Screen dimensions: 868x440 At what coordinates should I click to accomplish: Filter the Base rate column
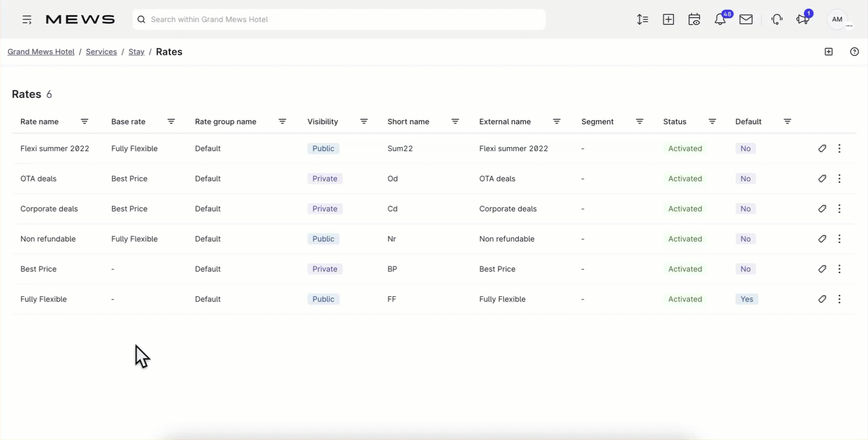point(171,122)
